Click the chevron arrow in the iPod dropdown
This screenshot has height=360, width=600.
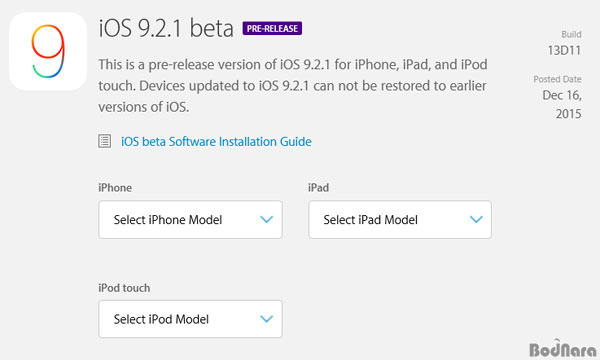(266, 319)
